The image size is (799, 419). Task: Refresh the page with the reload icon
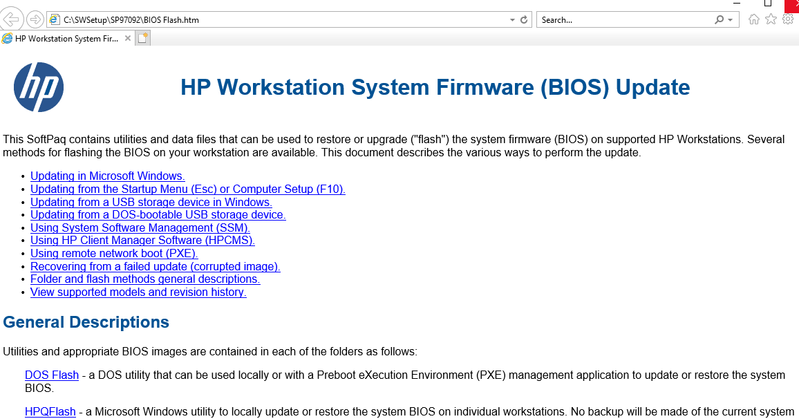(524, 20)
